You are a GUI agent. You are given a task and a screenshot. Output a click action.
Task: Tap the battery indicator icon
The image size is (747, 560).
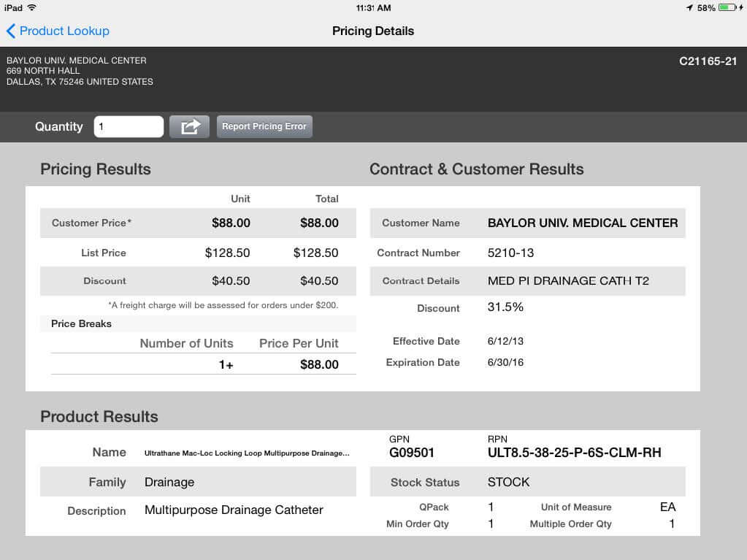coord(727,7)
